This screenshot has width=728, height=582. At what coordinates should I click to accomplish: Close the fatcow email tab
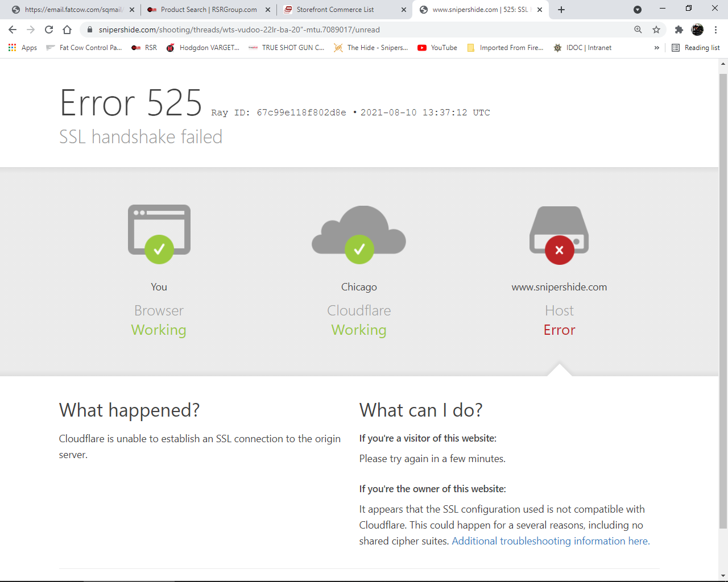coord(132,10)
